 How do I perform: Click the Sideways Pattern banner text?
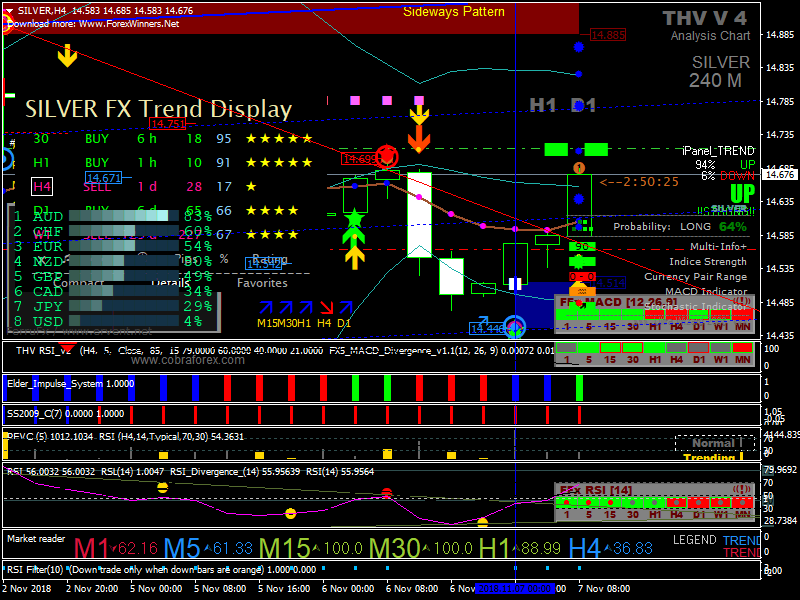[454, 12]
